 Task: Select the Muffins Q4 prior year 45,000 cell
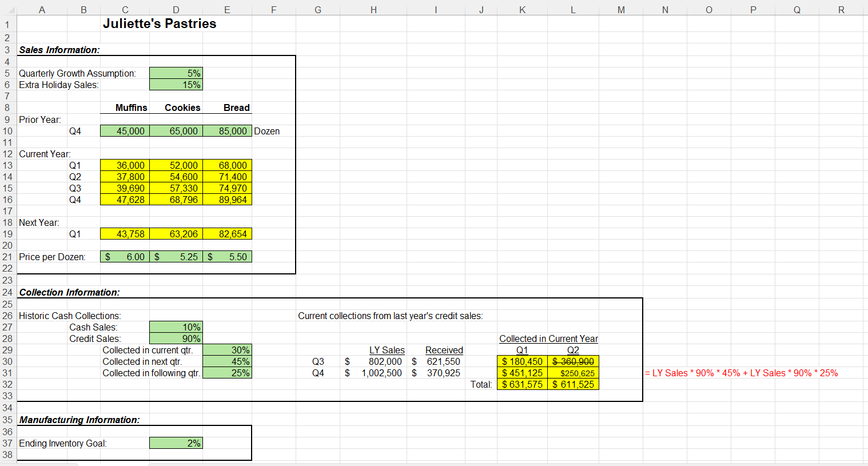point(125,131)
